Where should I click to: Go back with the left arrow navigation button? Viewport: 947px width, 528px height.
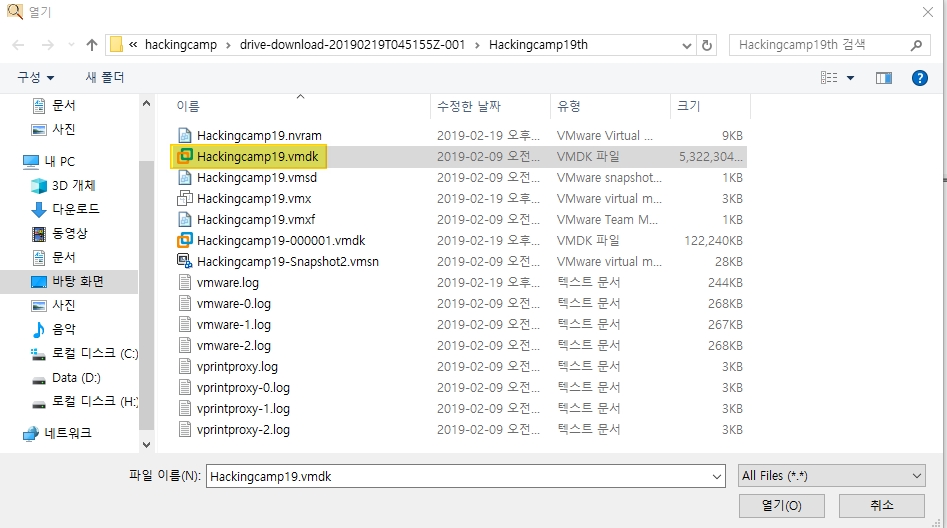[x=19, y=45]
